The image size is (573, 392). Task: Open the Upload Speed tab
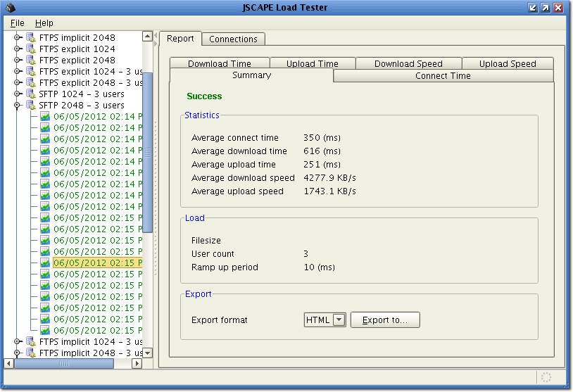[508, 63]
